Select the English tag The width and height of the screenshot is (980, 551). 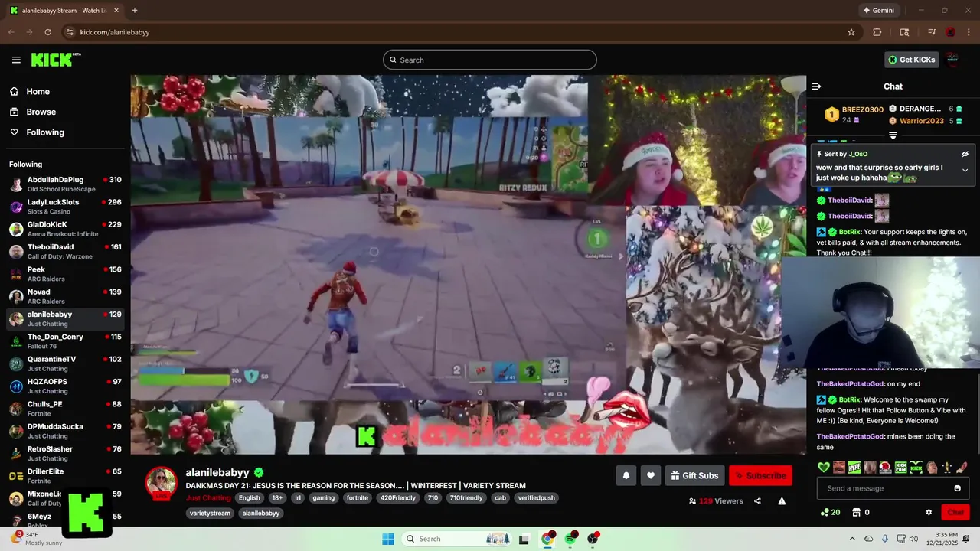coord(249,497)
